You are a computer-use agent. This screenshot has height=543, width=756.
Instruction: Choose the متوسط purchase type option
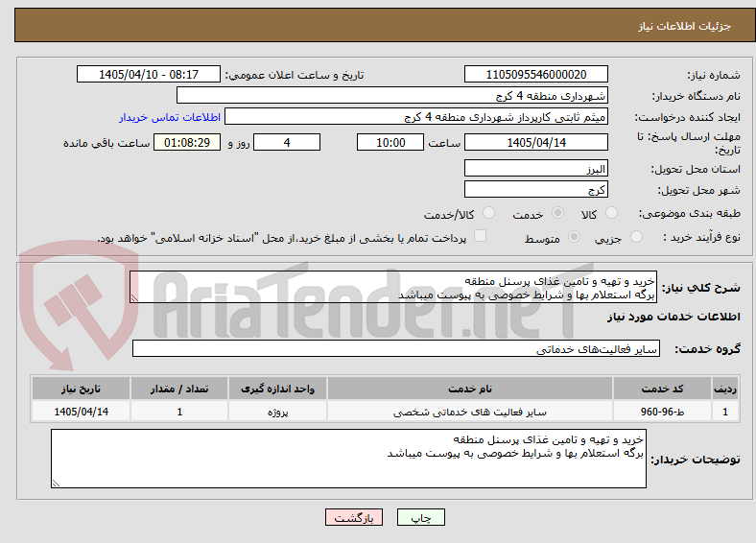[x=574, y=236]
